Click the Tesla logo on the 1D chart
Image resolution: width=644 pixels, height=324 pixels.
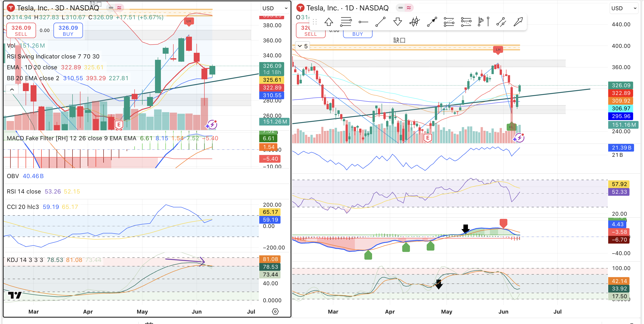300,8
